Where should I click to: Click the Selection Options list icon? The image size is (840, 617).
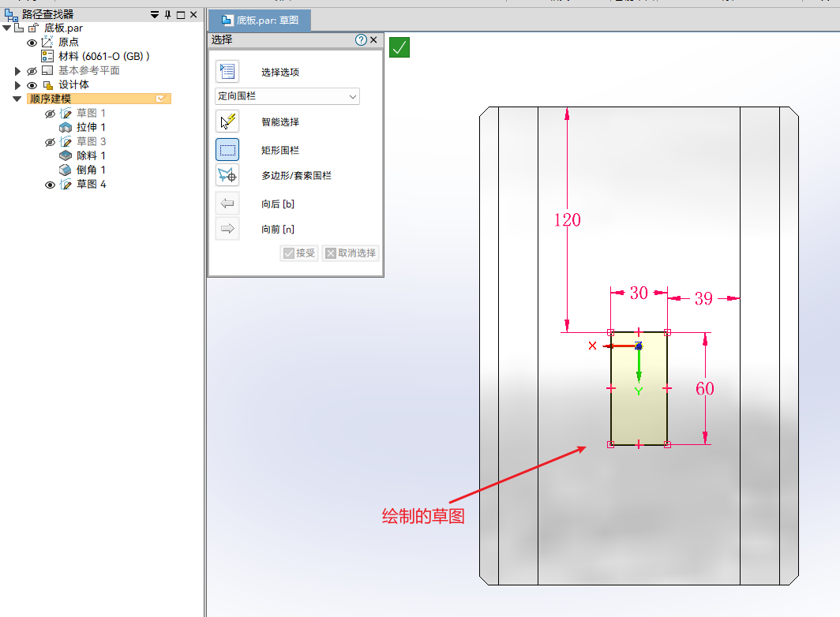(x=227, y=71)
